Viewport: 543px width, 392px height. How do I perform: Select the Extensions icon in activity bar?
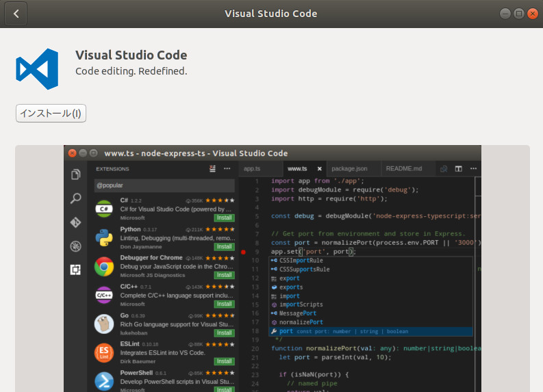tap(76, 270)
